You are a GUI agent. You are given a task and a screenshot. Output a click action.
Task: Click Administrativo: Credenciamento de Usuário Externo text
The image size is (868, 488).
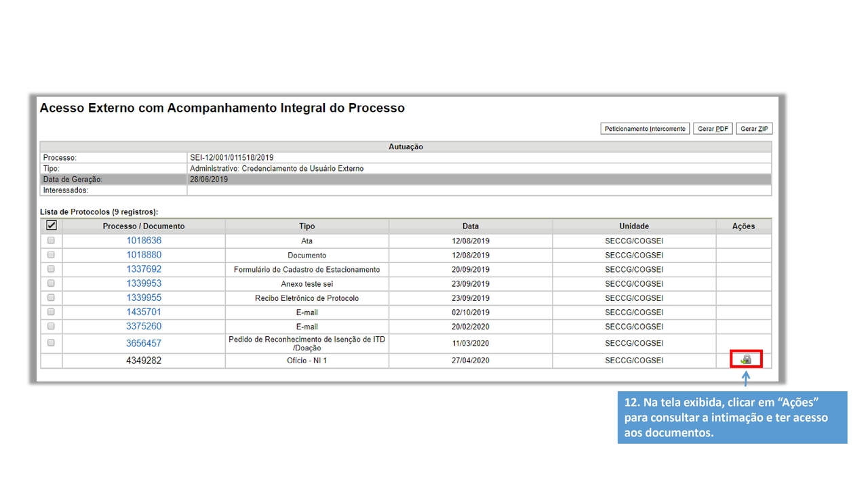277,169
